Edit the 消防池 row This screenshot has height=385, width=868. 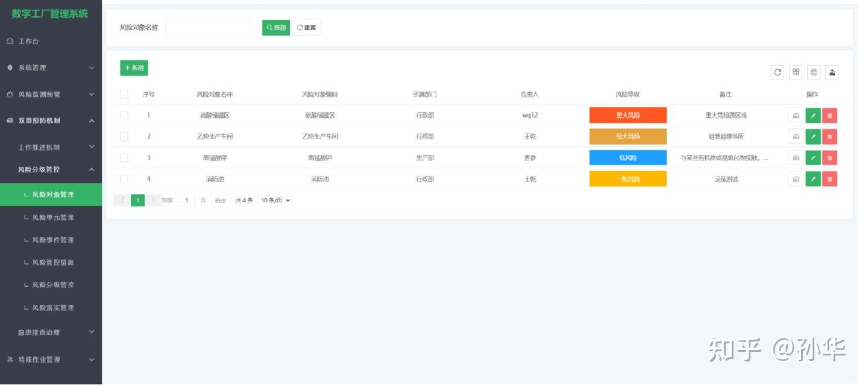pyautogui.click(x=813, y=179)
